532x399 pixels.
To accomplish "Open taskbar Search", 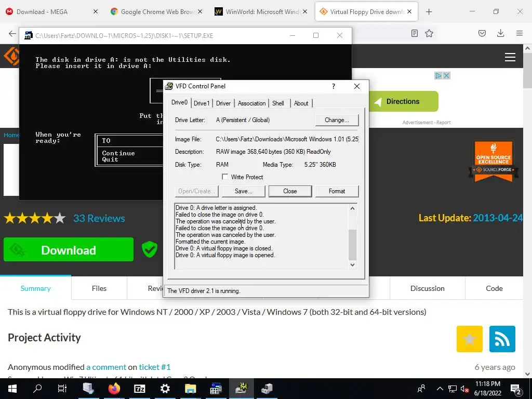I will tap(37, 389).
